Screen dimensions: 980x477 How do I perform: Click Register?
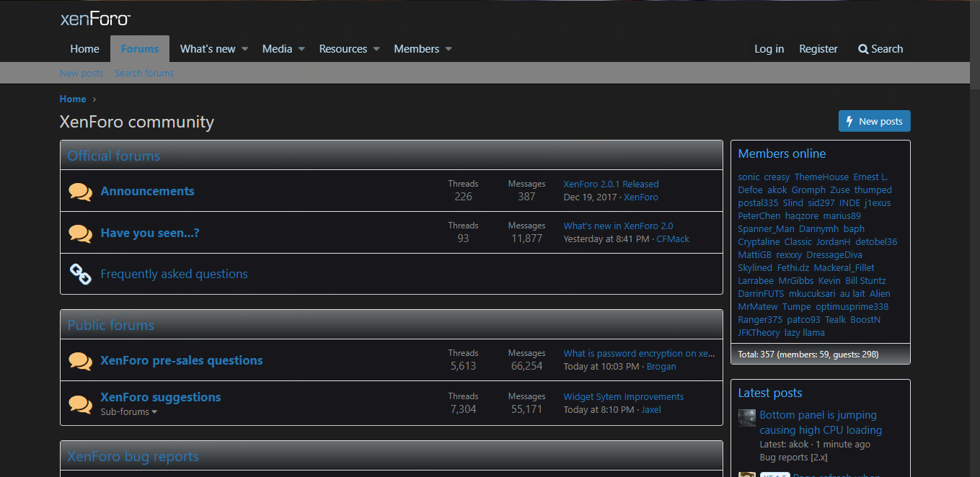point(818,49)
